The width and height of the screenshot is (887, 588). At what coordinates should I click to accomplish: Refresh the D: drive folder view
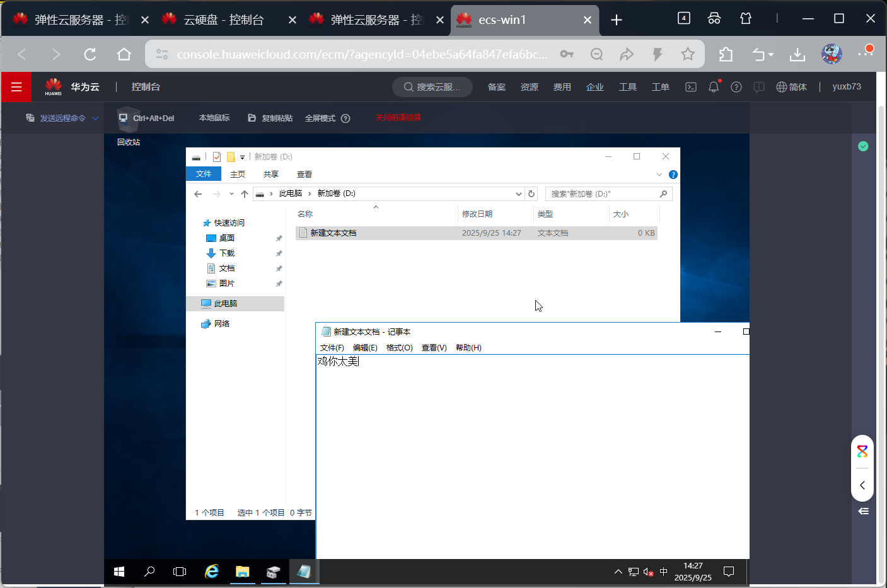(531, 193)
